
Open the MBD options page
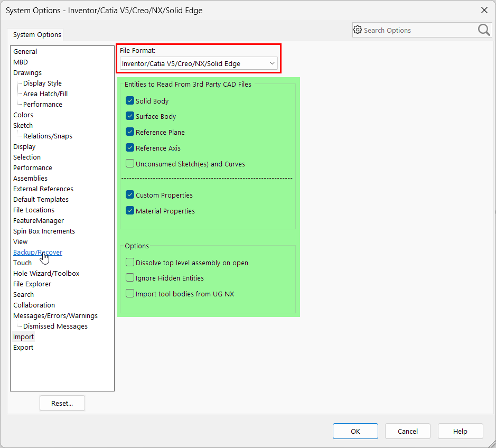[x=21, y=62]
